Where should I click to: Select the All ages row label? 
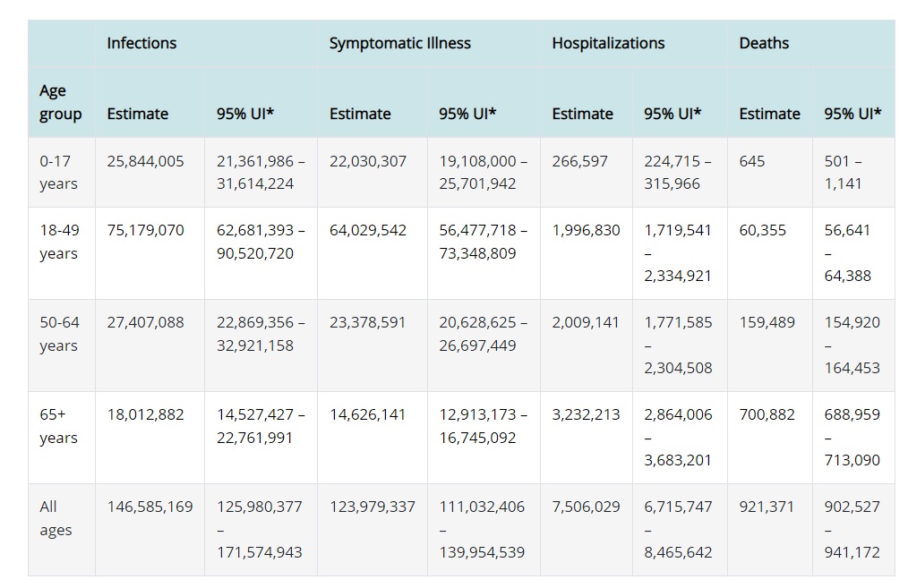pos(55,518)
